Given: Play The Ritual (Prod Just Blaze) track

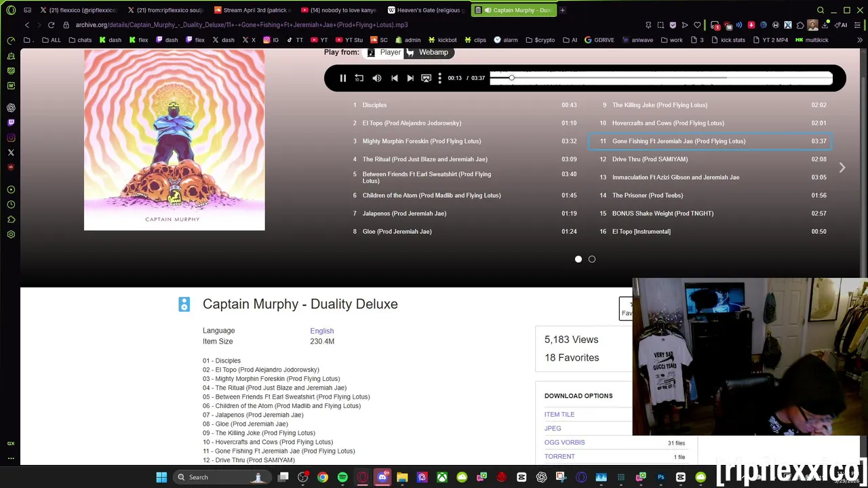Looking at the screenshot, I should tap(465, 159).
